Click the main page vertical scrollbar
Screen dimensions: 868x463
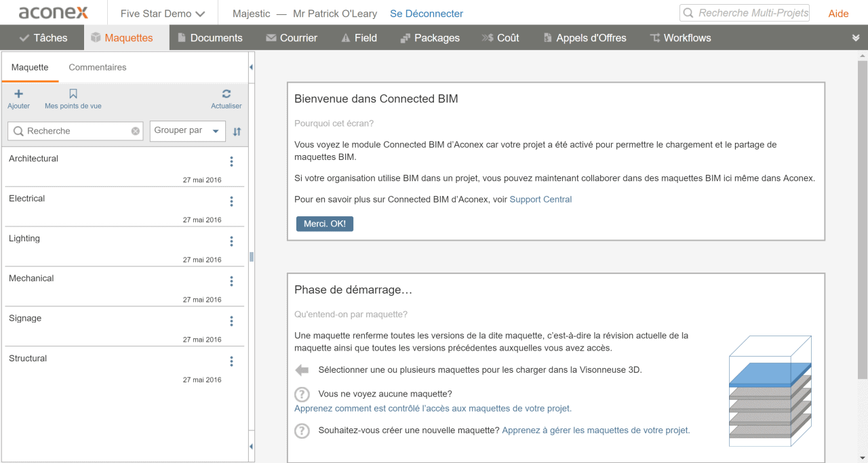(x=863, y=219)
